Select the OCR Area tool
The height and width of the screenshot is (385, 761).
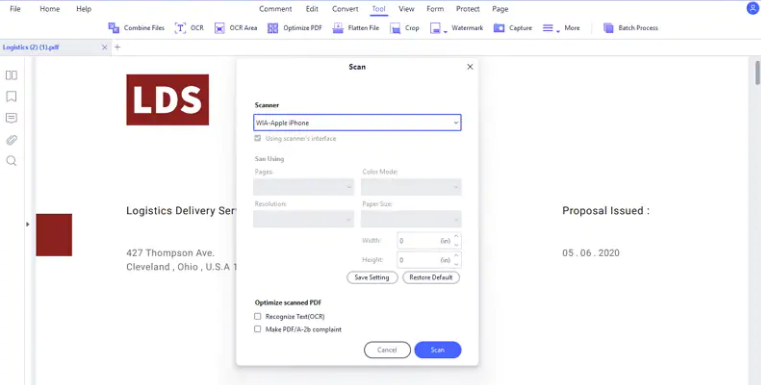pyautogui.click(x=236, y=28)
